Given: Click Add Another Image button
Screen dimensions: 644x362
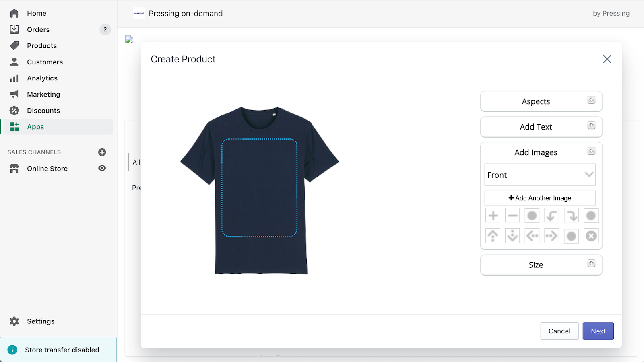Looking at the screenshot, I should [x=540, y=198].
